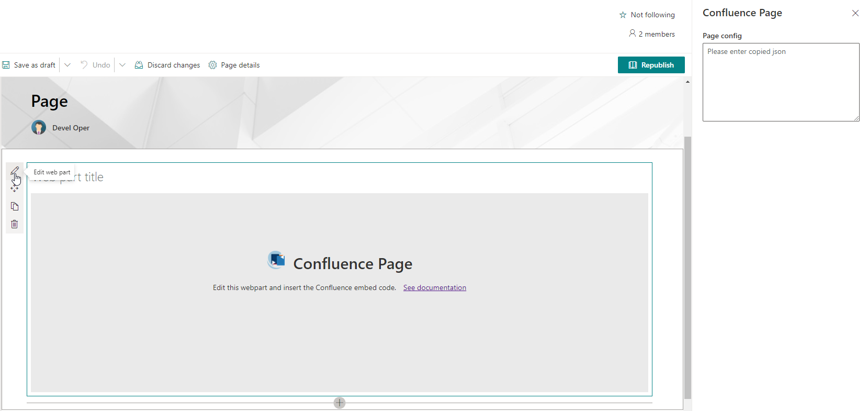Click the Page config JSON text box
Screen dimensions: 868x411
coord(781,82)
